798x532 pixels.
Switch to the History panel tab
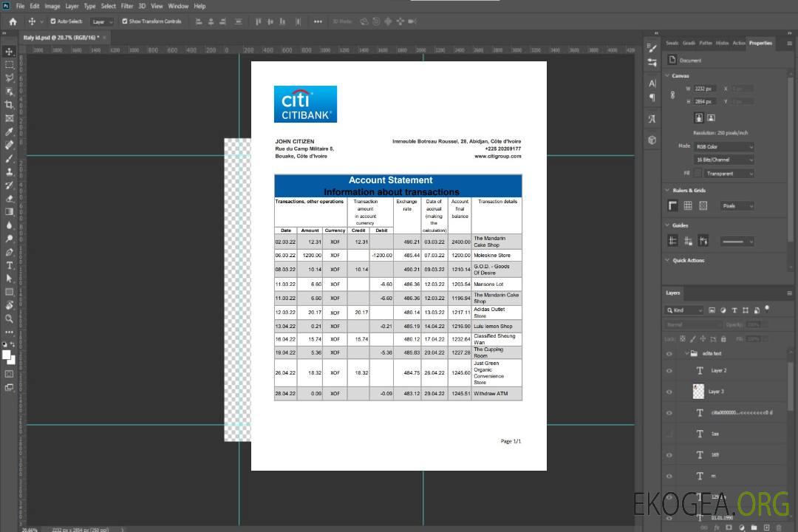pyautogui.click(x=722, y=44)
